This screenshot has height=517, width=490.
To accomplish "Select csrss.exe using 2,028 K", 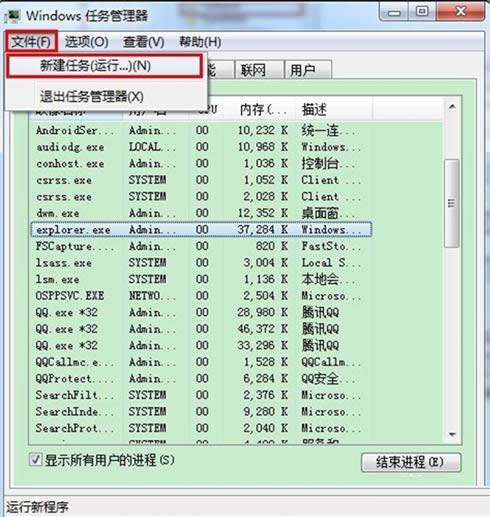I will pos(201,197).
